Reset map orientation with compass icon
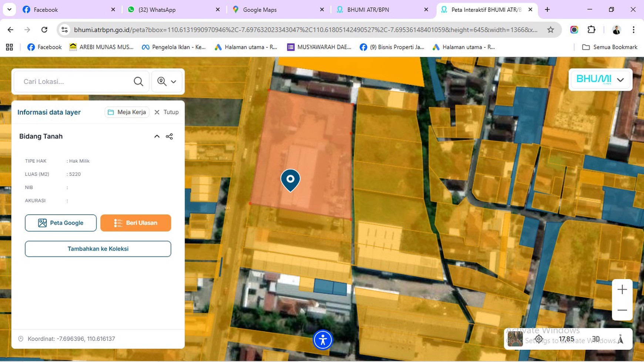The height and width of the screenshot is (362, 644). pyautogui.click(x=620, y=338)
